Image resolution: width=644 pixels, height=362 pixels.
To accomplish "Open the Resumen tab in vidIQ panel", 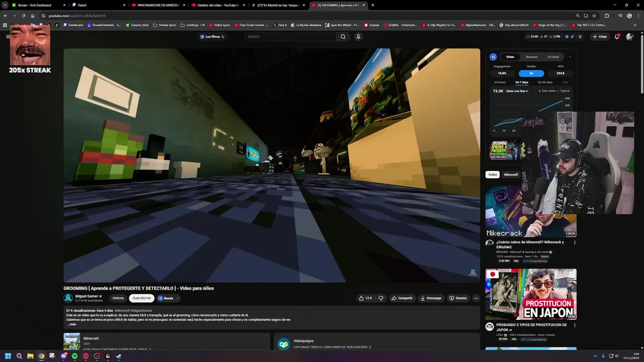I will pyautogui.click(x=532, y=57).
